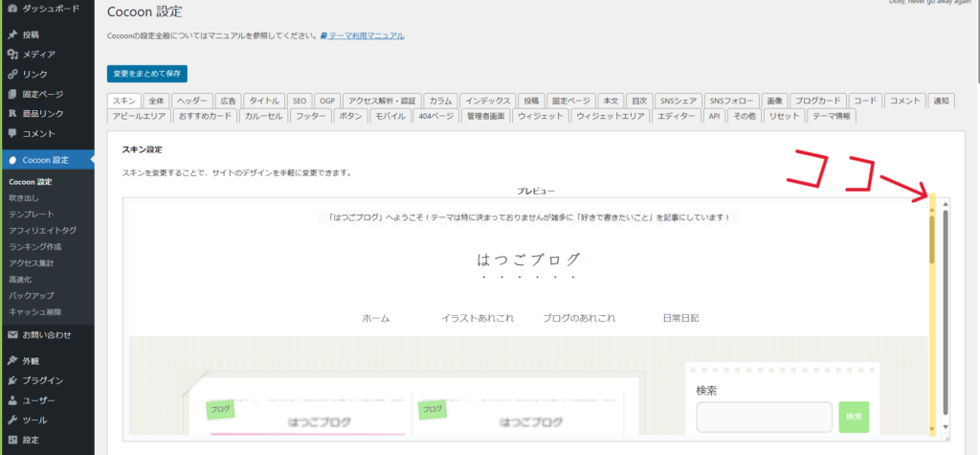
Task: Click the circle icon beside Cocoon 設定
Action: pos(12,160)
